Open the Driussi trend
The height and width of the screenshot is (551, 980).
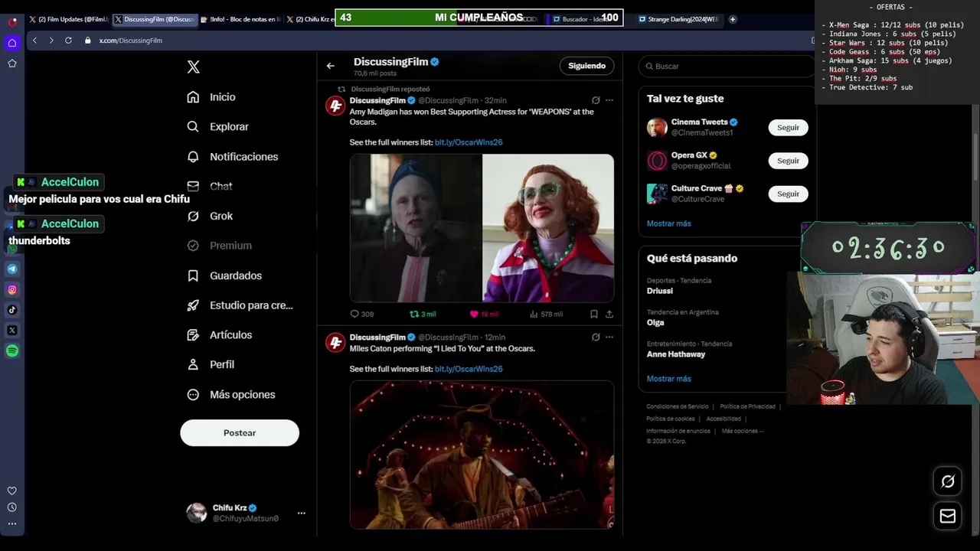click(x=660, y=291)
